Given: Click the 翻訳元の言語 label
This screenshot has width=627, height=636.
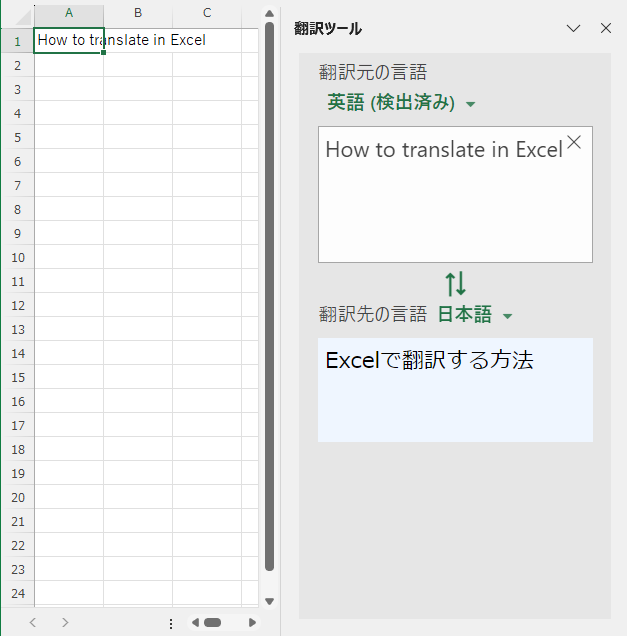Looking at the screenshot, I should coord(373,72).
